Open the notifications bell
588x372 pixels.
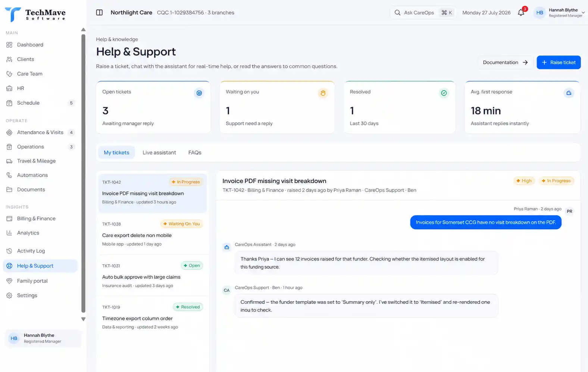coord(521,13)
